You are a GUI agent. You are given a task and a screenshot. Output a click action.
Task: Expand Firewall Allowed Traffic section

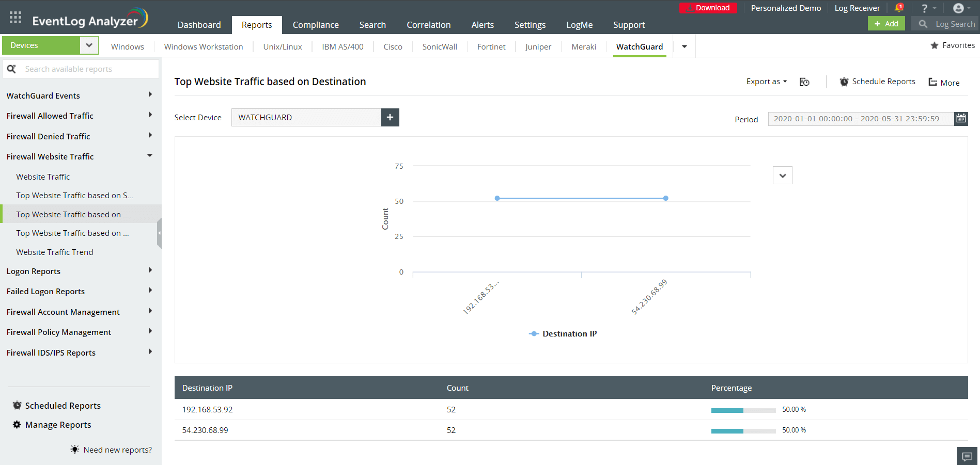point(150,115)
